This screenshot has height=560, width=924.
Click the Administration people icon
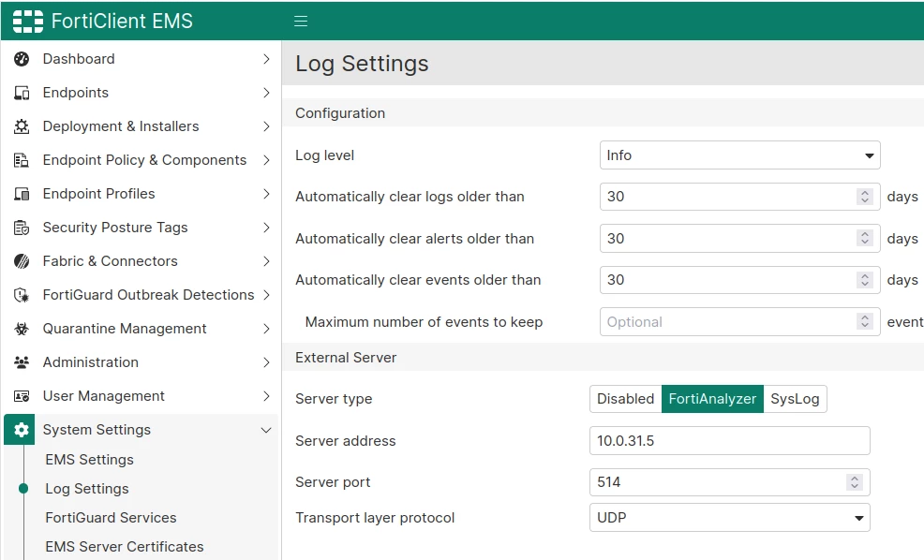pos(22,362)
